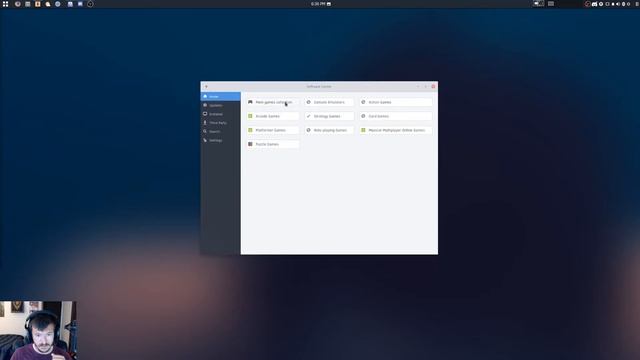Open the Platformer Games category

273,130
